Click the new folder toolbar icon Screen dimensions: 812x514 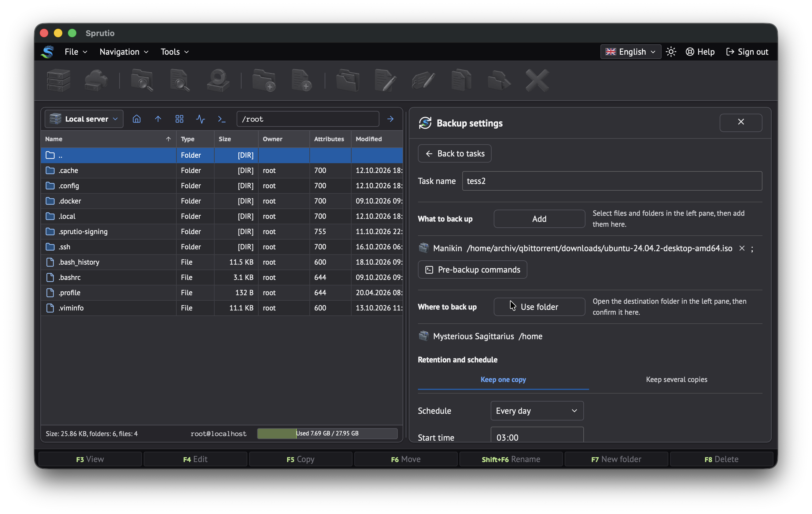(264, 80)
